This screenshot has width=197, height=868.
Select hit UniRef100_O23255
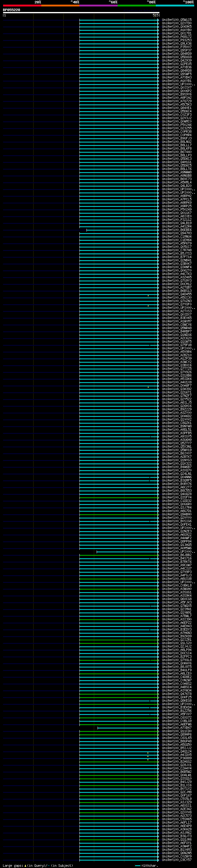click(x=177, y=128)
